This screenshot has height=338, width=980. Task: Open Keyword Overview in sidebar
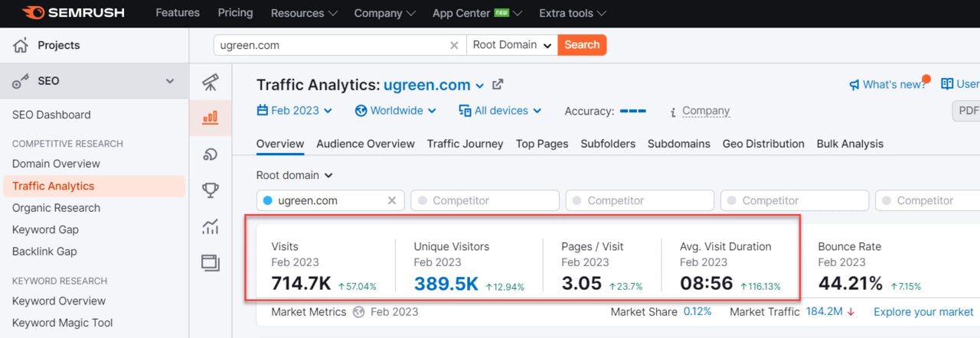coord(59,301)
